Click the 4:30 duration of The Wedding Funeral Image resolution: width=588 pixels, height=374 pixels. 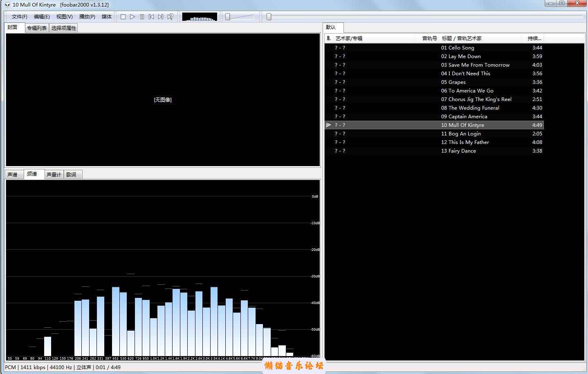point(537,108)
